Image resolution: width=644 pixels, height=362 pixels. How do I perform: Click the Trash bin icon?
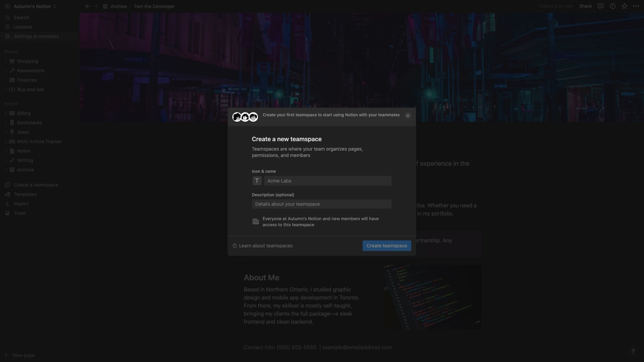(x=7, y=213)
